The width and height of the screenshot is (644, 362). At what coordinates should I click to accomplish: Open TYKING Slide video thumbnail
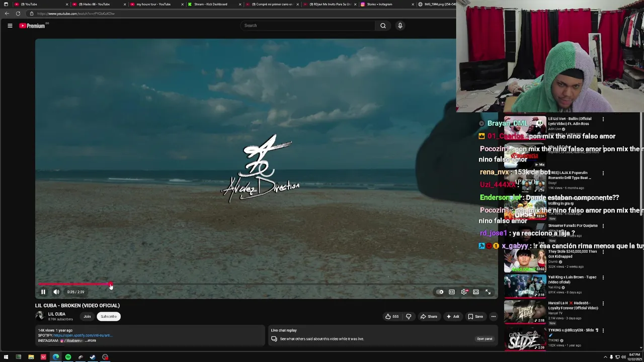(525, 339)
